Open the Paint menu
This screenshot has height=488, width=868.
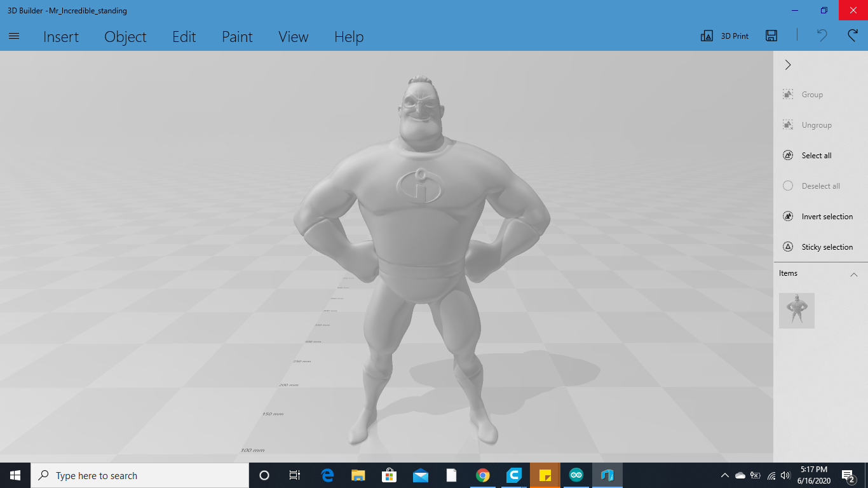click(237, 37)
